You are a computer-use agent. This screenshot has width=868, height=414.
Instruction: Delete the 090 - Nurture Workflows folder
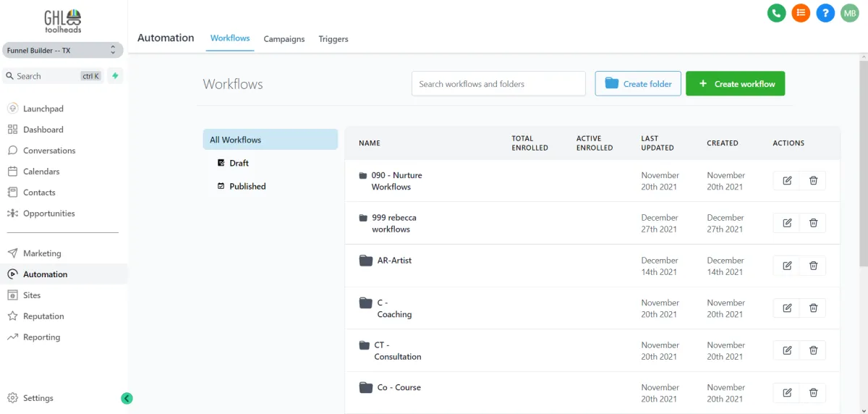click(x=813, y=181)
